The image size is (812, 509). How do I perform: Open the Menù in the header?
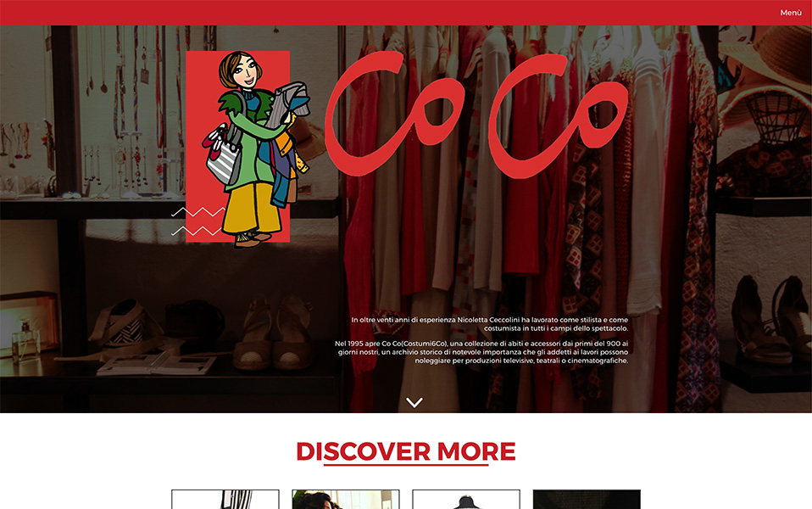[790, 13]
